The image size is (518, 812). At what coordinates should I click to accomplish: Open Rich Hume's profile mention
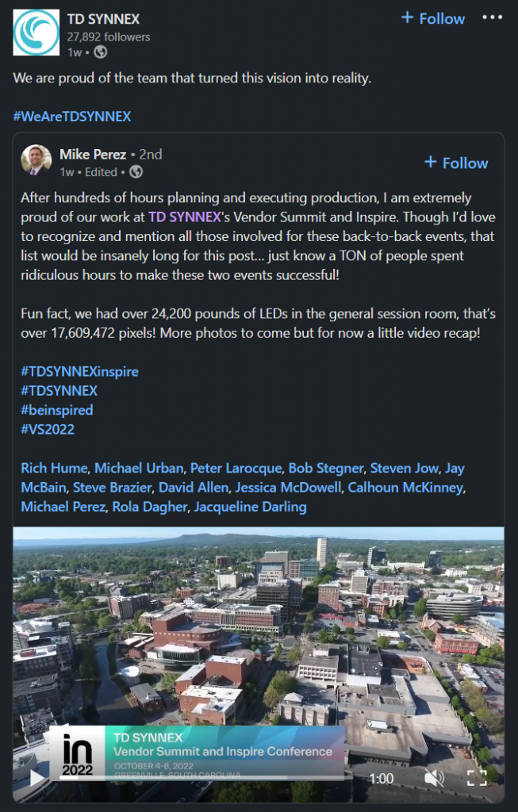pyautogui.click(x=52, y=467)
